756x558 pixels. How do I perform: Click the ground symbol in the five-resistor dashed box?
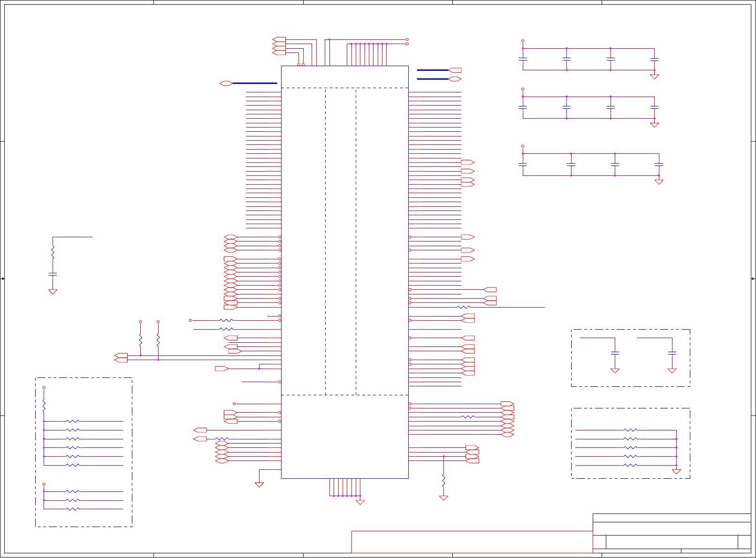point(676,472)
